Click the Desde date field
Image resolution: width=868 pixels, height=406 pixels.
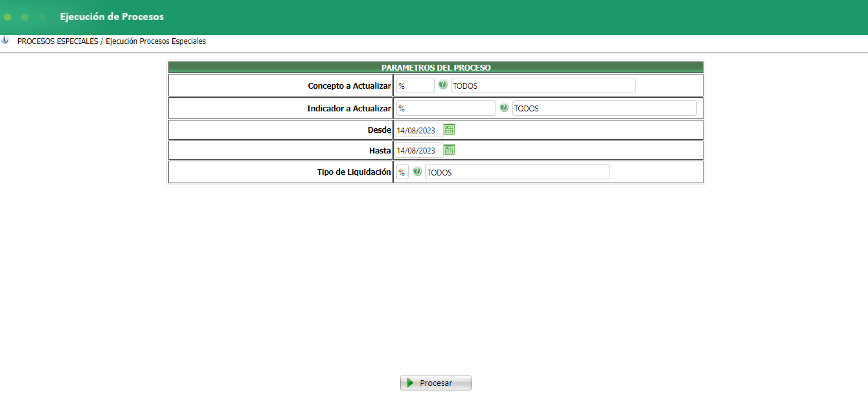[419, 130]
